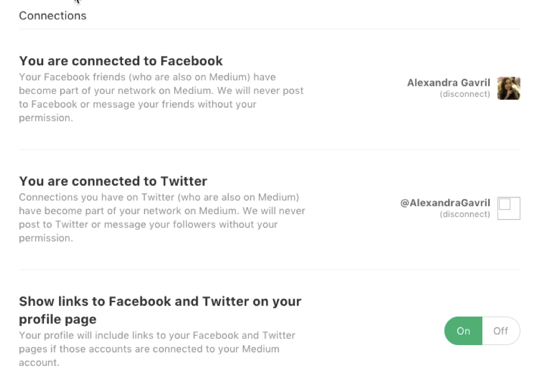Click the Facebook friends description paragraph

(x=161, y=97)
